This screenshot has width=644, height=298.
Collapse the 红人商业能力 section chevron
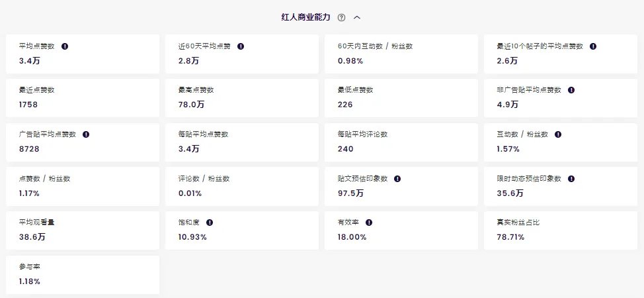click(357, 17)
